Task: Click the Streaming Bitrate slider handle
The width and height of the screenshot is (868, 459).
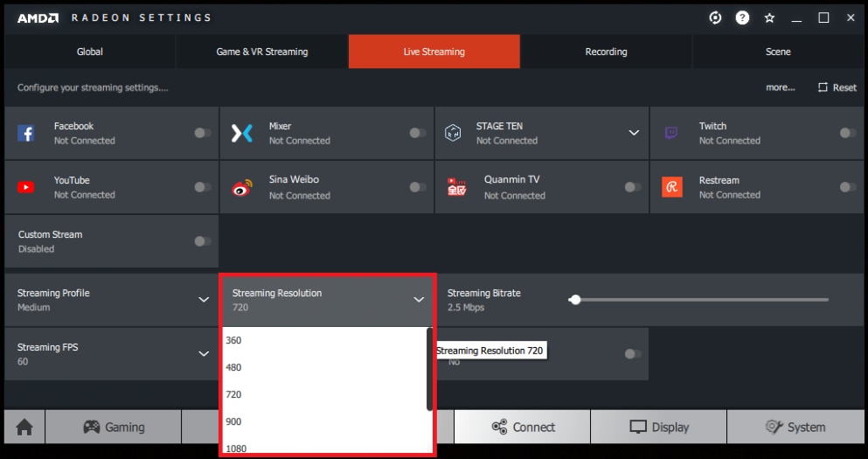Action: click(x=575, y=300)
